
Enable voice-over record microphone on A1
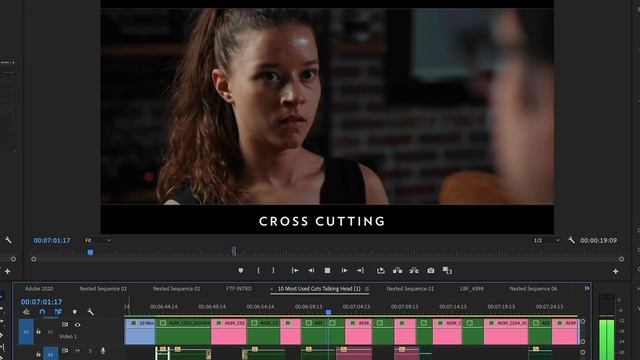pyautogui.click(x=103, y=351)
